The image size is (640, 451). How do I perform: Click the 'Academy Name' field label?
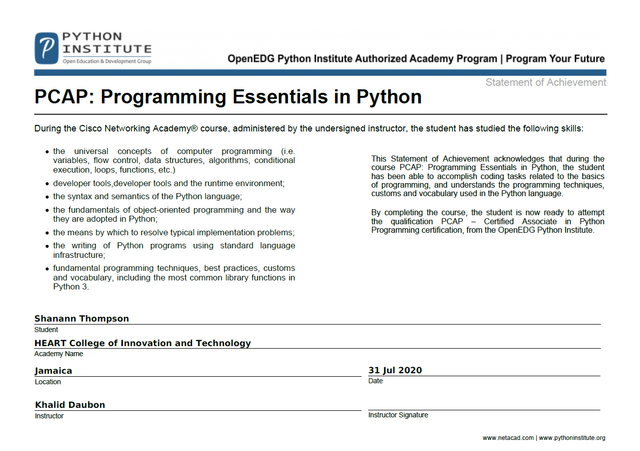[59, 354]
